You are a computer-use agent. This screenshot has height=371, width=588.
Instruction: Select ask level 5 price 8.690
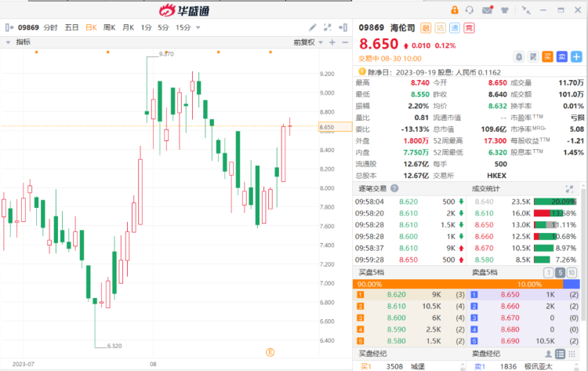(510, 341)
